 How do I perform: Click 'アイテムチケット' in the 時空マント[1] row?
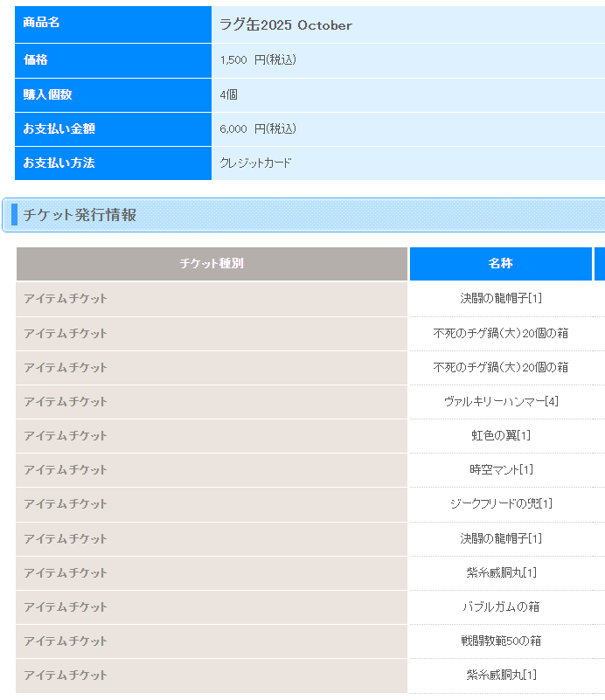click(66, 469)
